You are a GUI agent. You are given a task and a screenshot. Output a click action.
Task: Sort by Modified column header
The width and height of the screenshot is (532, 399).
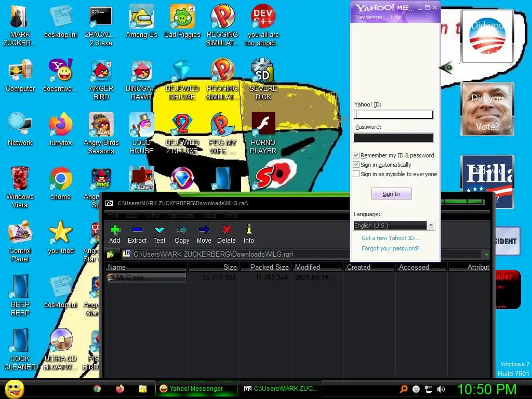click(317, 267)
